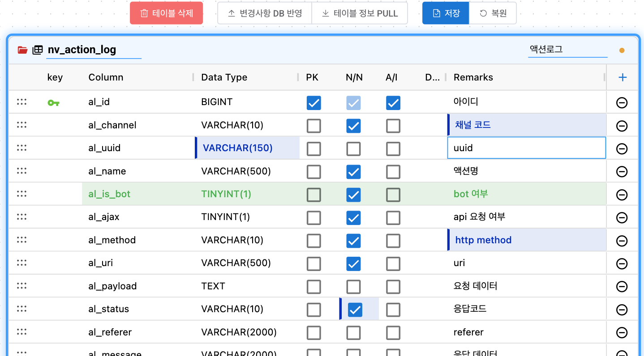The height and width of the screenshot is (356, 644).
Task: Click the circular restore arrow icon in 복원
Action: [x=483, y=13]
